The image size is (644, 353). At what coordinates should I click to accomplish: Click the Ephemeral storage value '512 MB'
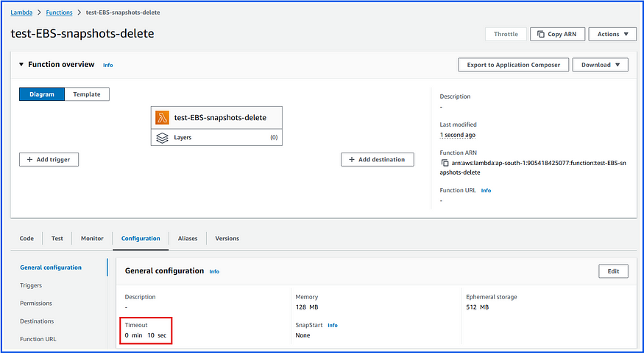pos(477,307)
